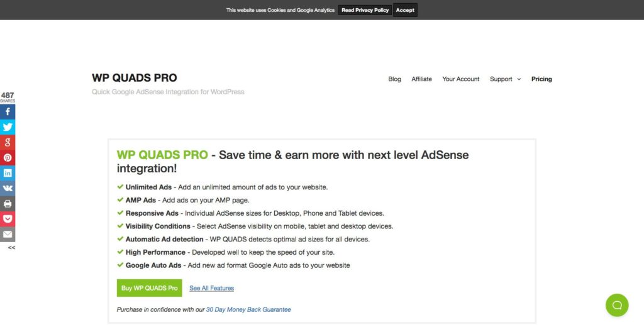Viewport: 644px width, 332px height.
Task: Email the page using the envelope icon
Action: click(8, 234)
